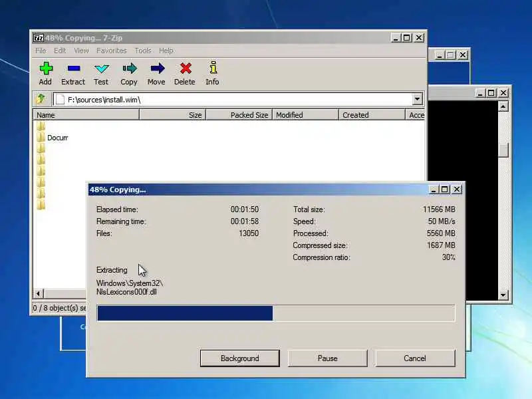Viewport: 532px width, 399px height.
Task: Close the 7-Zip main window
Action: 419,38
